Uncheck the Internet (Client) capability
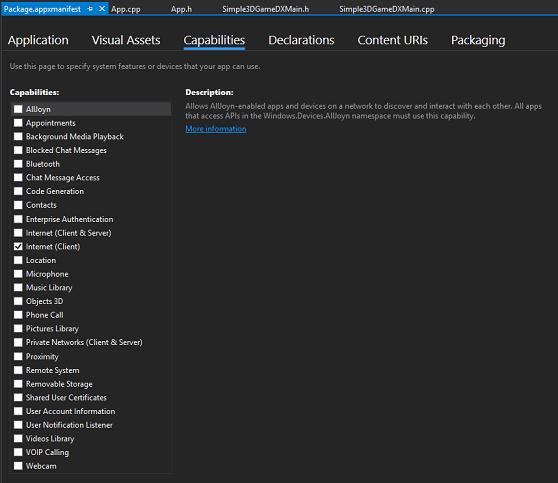This screenshot has height=483, width=558. [18, 246]
